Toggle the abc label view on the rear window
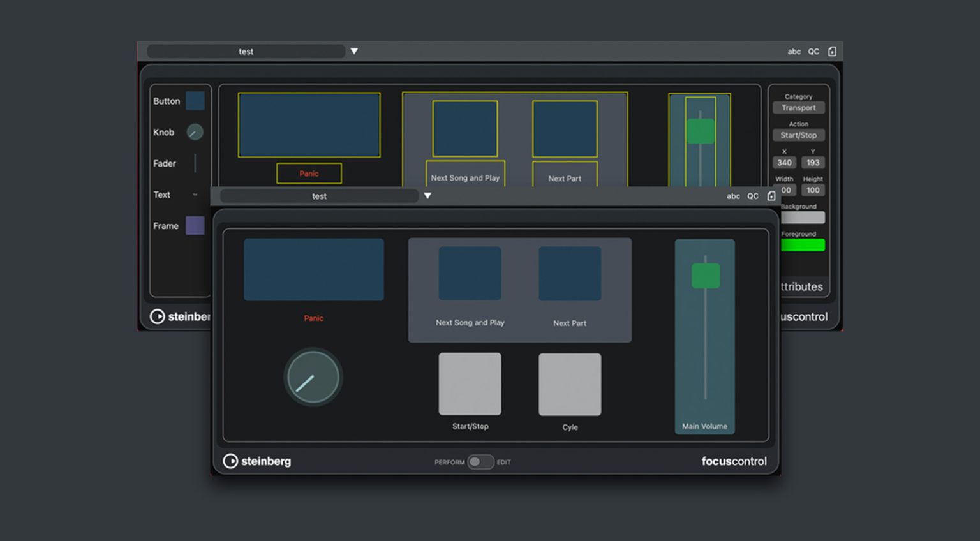This screenshot has width=980, height=541. [794, 51]
